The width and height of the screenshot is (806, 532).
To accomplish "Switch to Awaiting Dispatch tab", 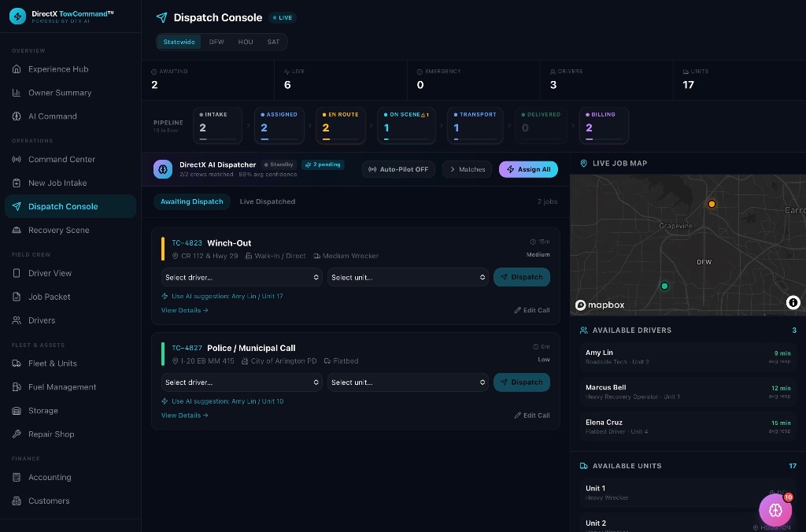I will pyautogui.click(x=192, y=201).
